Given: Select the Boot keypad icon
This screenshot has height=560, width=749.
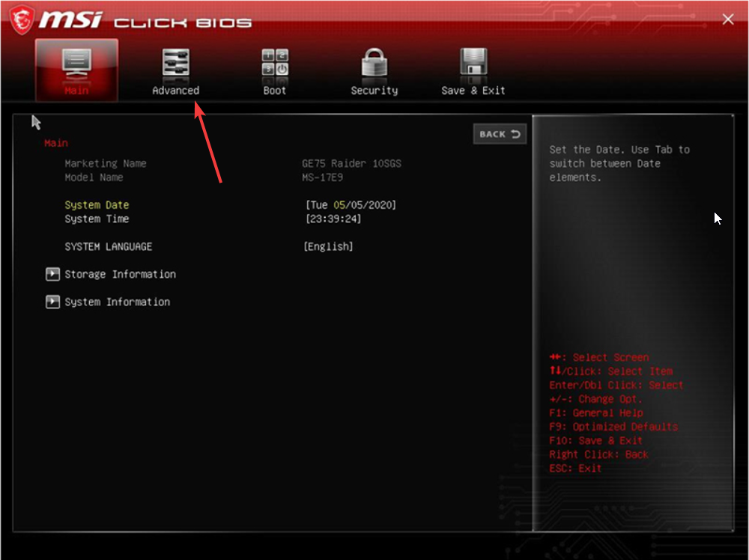Looking at the screenshot, I should click(x=275, y=63).
